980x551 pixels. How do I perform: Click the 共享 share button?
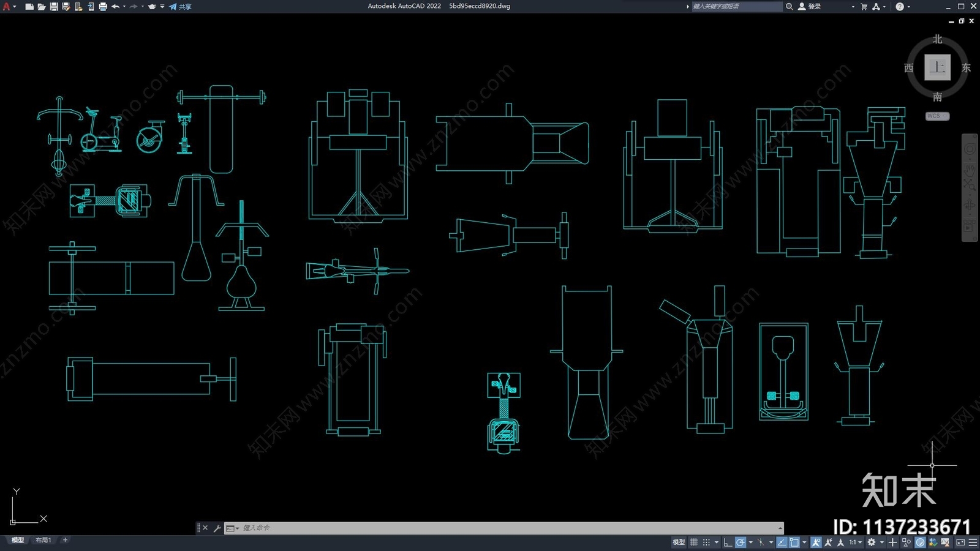tap(181, 7)
